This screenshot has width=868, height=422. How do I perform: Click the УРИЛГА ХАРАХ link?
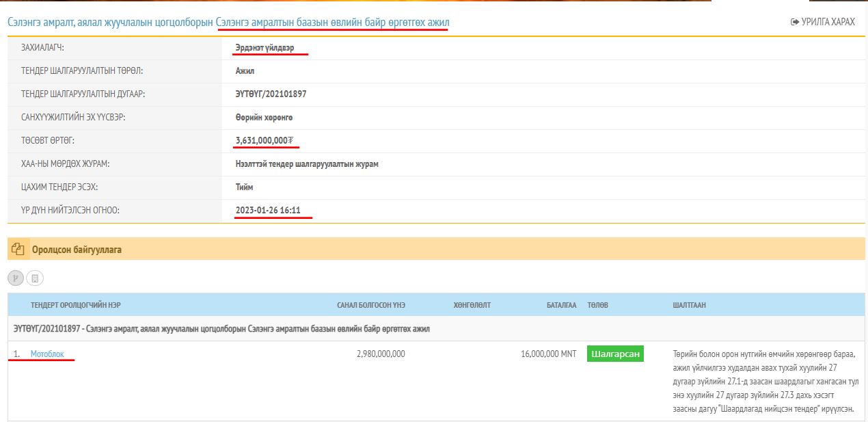click(x=822, y=22)
